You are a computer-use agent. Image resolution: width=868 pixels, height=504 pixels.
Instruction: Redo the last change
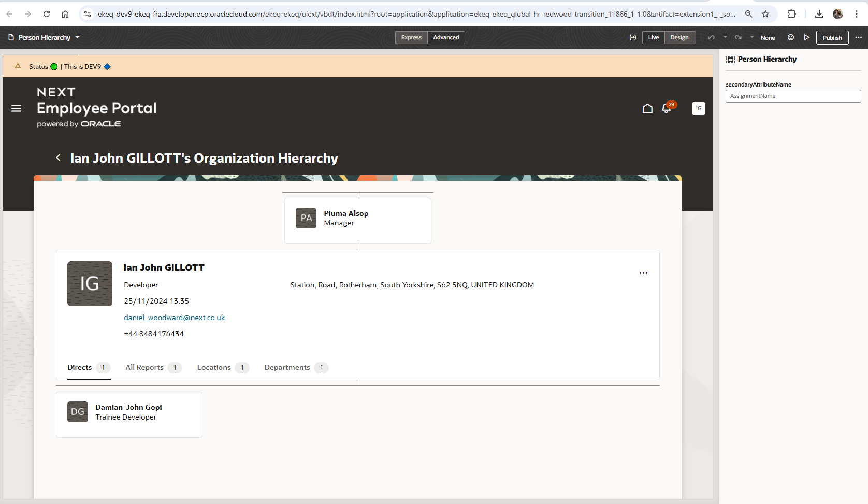click(738, 37)
